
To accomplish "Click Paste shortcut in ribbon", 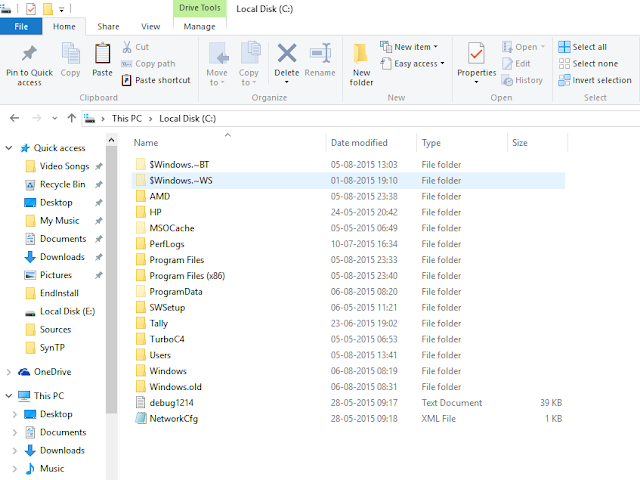I will click(156, 80).
